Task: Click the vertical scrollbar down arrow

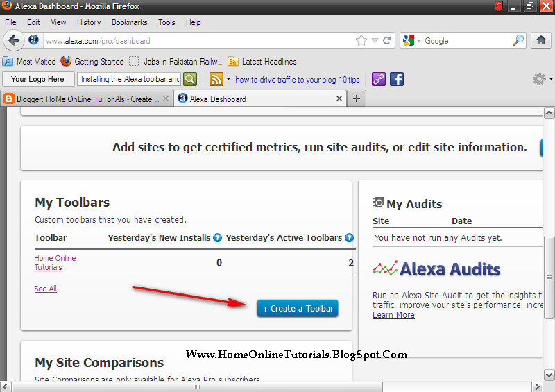Action: 549,375
